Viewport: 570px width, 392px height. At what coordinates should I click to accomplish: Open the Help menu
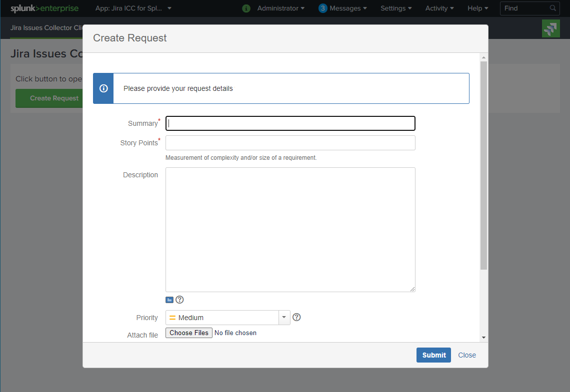click(x=477, y=8)
